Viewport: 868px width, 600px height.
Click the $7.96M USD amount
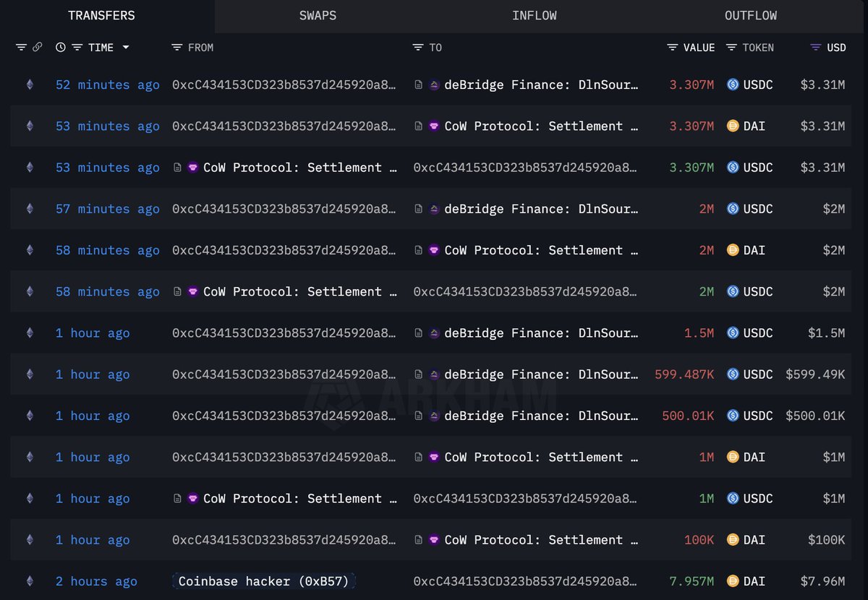point(822,581)
